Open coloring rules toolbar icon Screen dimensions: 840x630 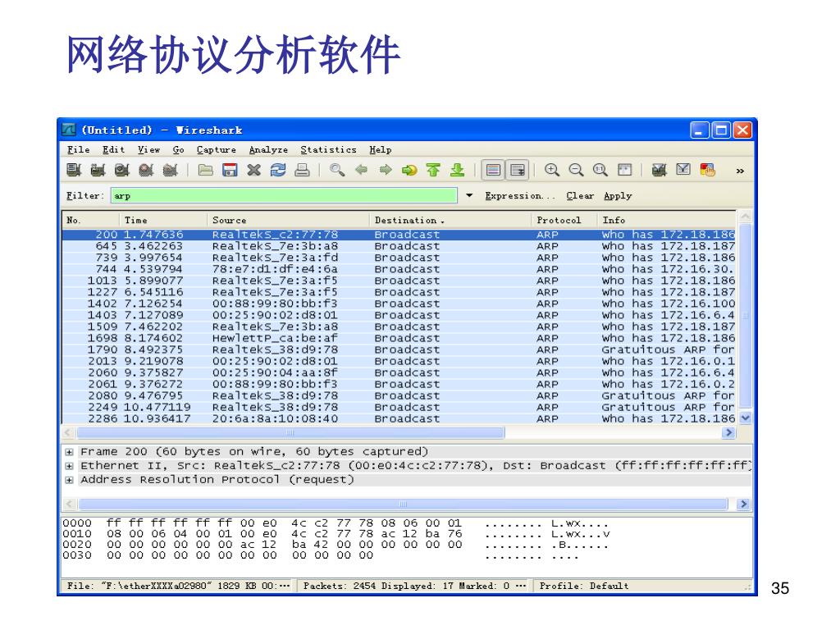[x=708, y=171]
